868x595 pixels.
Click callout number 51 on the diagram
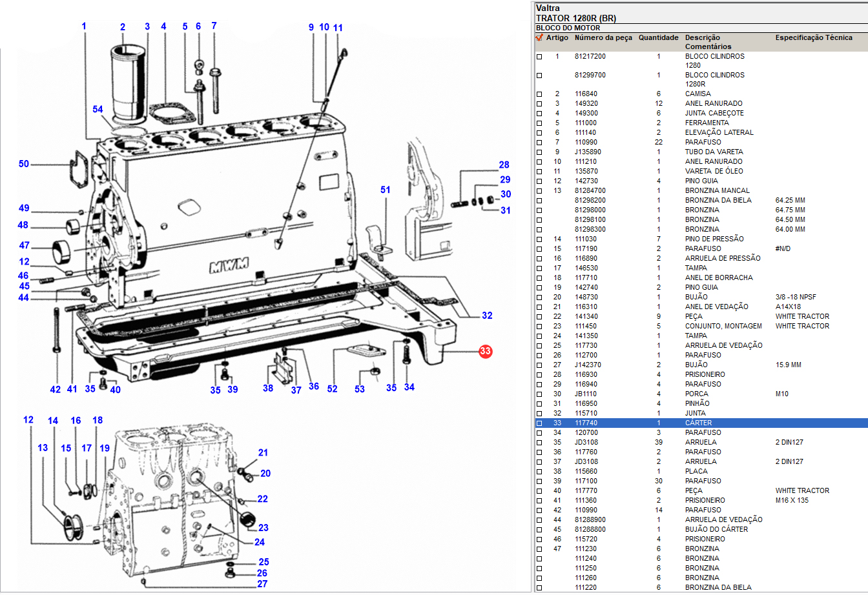coord(386,190)
